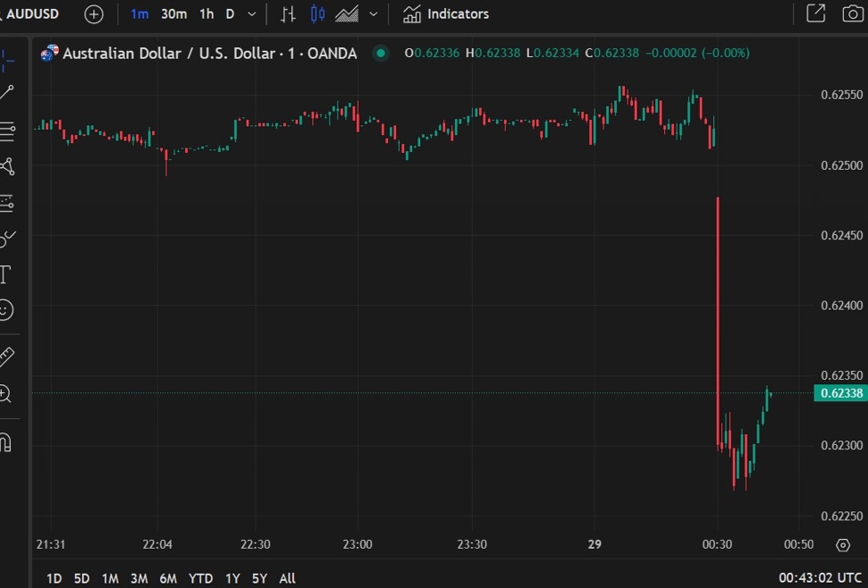Enable the area chart style
The image size is (868, 588).
coord(345,13)
